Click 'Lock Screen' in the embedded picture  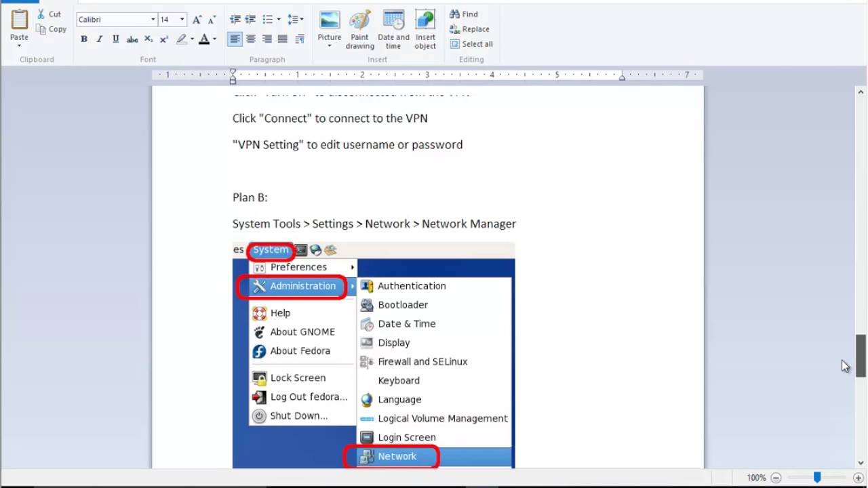click(298, 378)
